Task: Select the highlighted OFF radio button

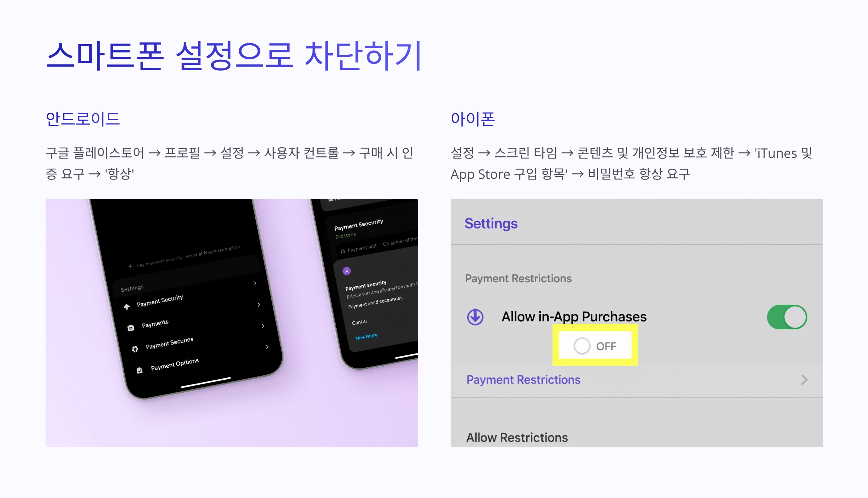Action: tap(582, 346)
